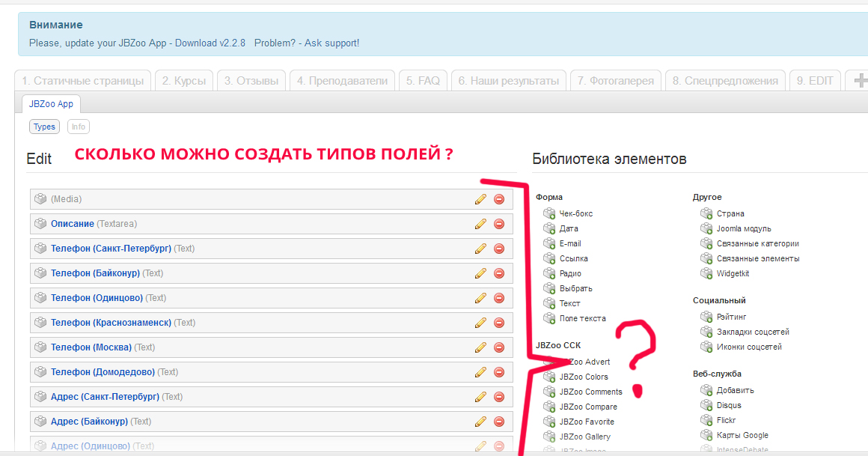Screen dimensions: 868x456
Task: Open the Отзывы tab
Action: [251, 81]
